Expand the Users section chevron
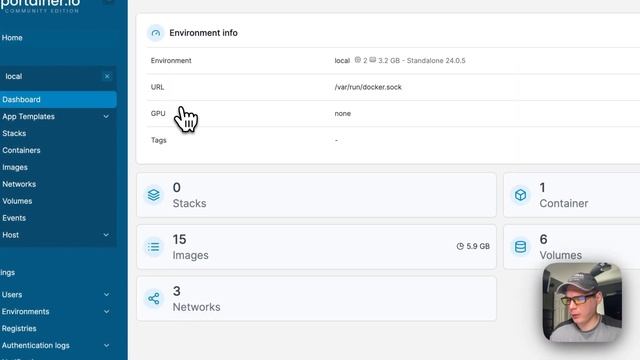 (x=107, y=295)
